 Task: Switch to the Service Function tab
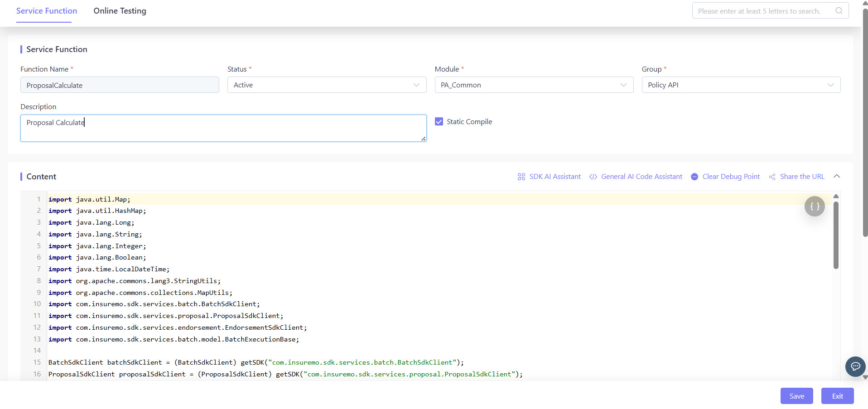(47, 11)
